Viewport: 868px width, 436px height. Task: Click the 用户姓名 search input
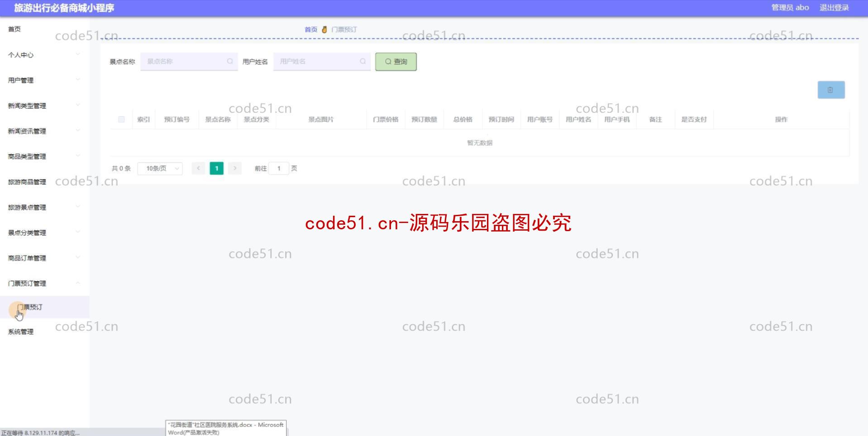pos(322,62)
